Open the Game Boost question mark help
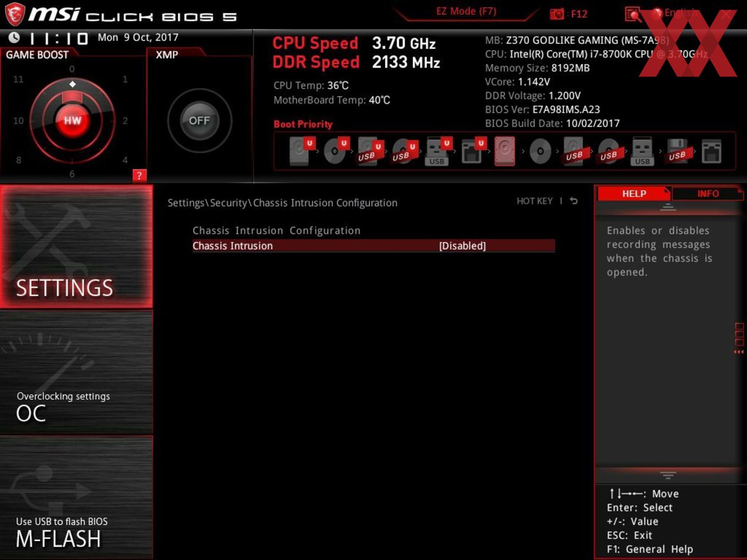 140,175
